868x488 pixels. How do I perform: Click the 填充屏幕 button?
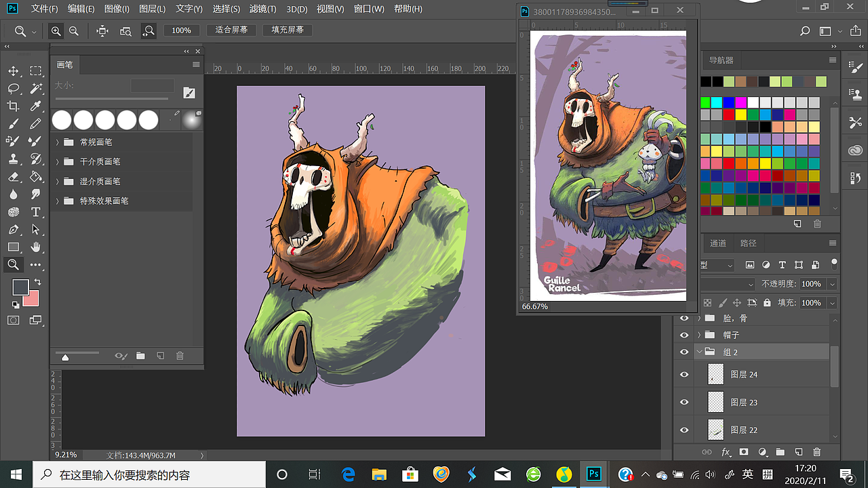pyautogui.click(x=288, y=30)
